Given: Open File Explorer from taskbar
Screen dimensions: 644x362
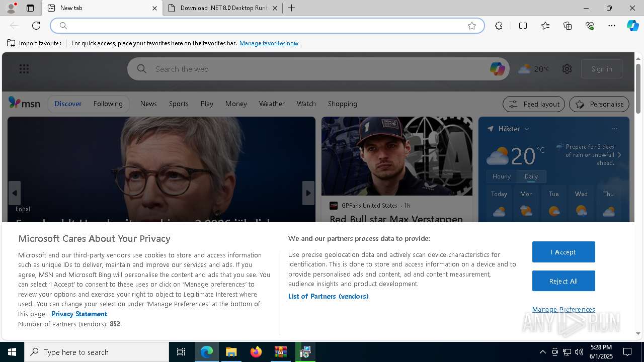Looking at the screenshot, I should click(231, 352).
